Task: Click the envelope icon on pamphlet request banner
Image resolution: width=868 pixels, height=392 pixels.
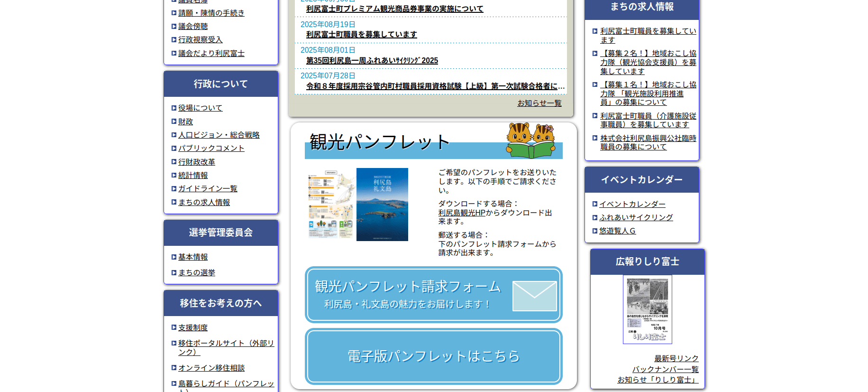Action: click(x=534, y=296)
